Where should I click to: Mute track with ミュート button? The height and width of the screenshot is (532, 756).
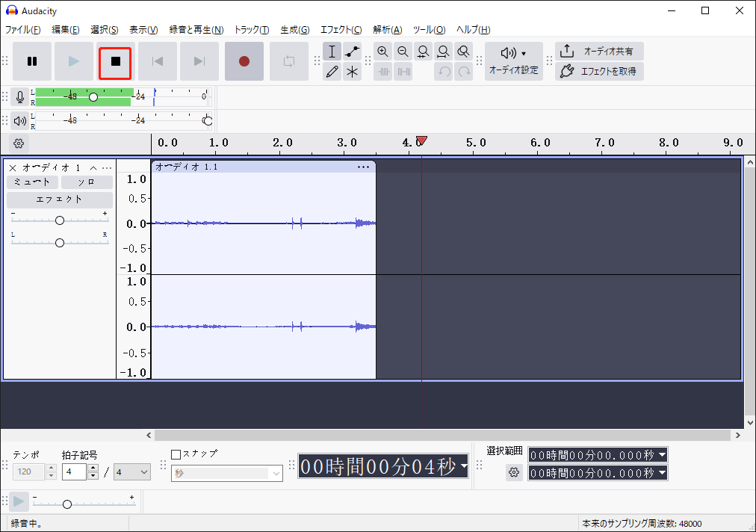[x=33, y=182]
